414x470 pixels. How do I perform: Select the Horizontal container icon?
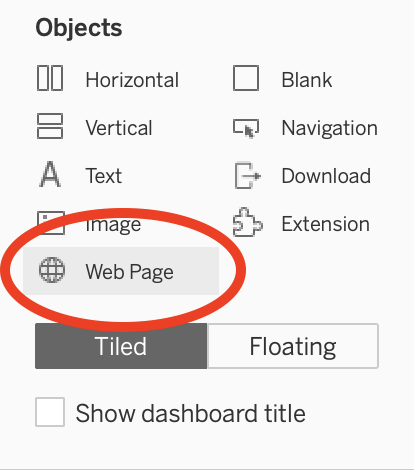pos(50,78)
